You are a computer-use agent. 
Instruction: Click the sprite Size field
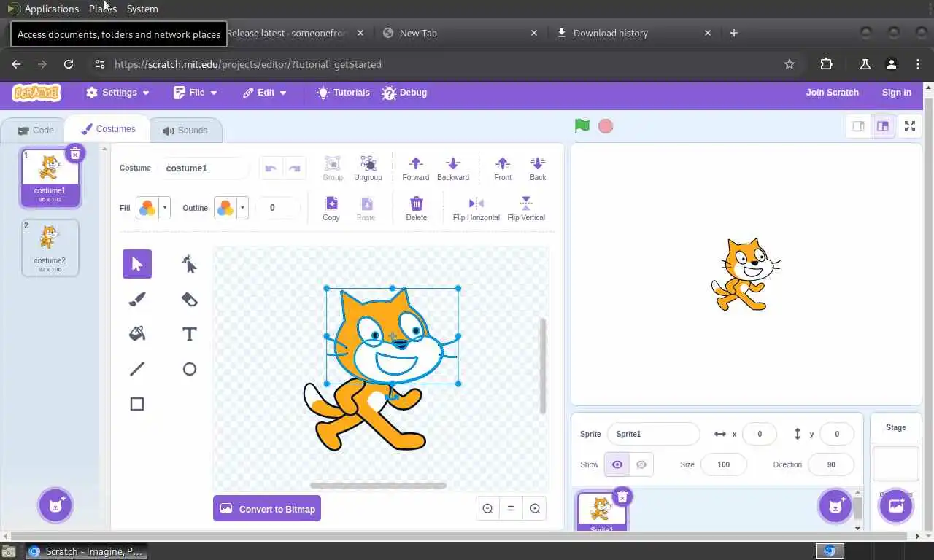[724, 464]
